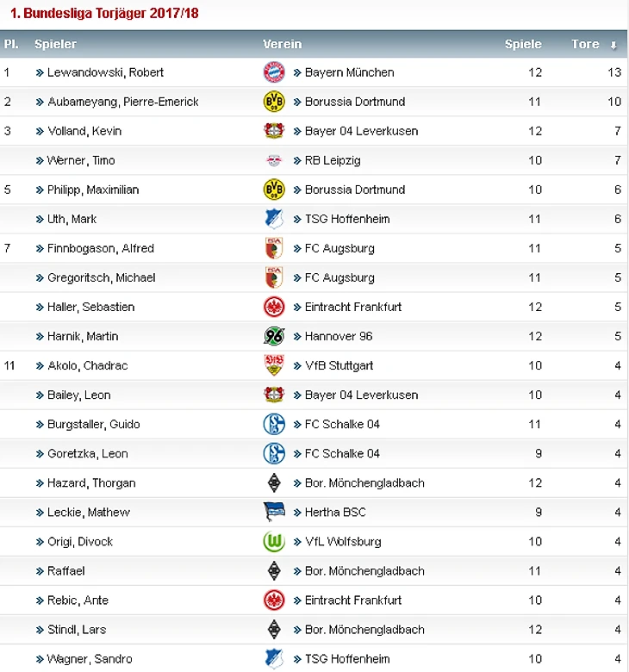Click the RB Leipzig club logo
This screenshot has width=629, height=672.
tap(274, 161)
